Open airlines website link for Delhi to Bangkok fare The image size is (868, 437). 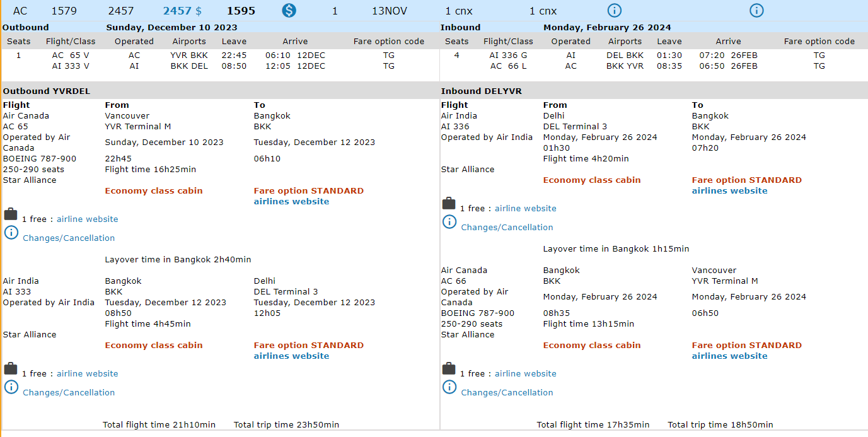[729, 191]
